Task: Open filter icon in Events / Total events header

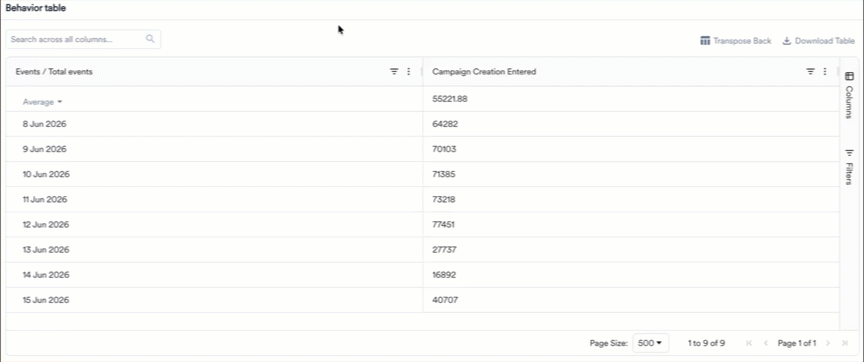Action: click(x=394, y=72)
